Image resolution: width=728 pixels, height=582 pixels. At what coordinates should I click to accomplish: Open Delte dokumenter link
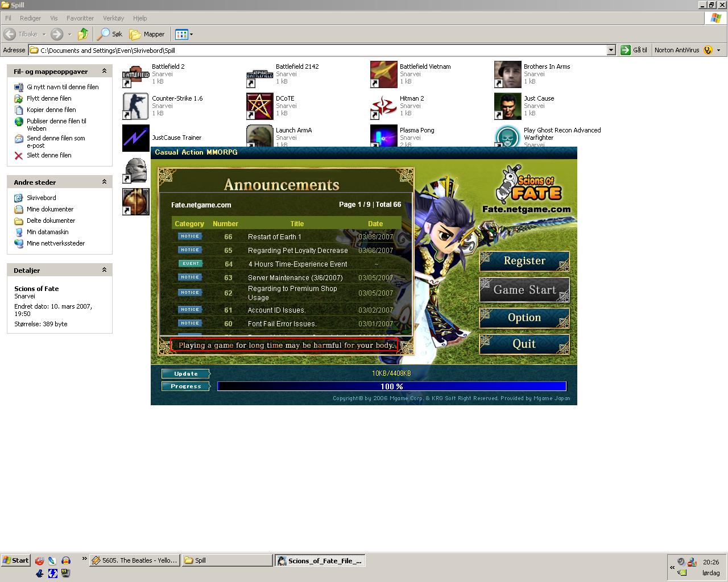51,221
